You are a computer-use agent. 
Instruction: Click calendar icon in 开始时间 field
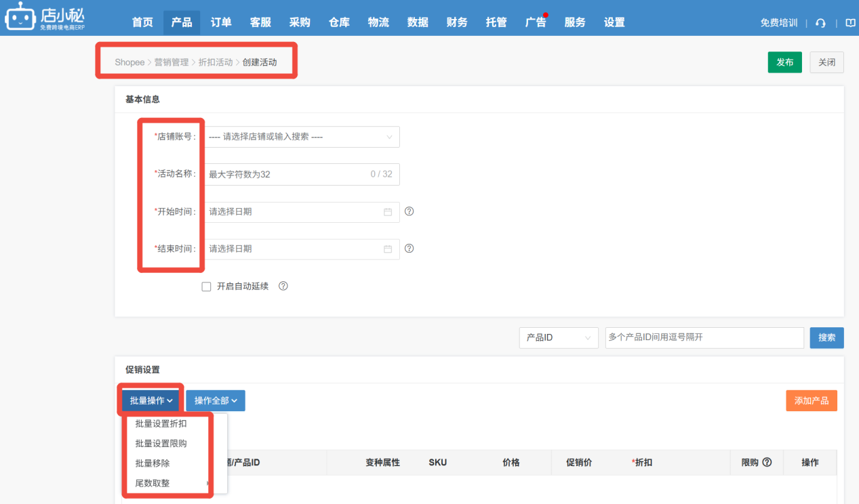(388, 212)
